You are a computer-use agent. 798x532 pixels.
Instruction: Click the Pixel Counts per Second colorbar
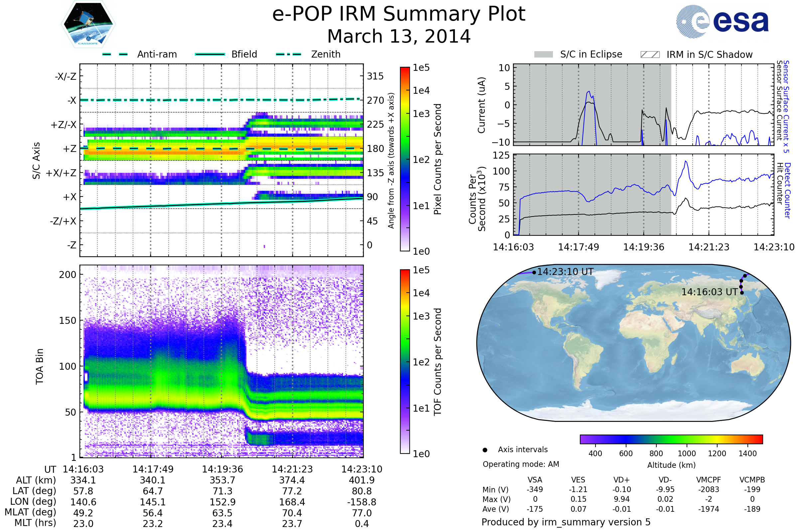tap(405, 159)
